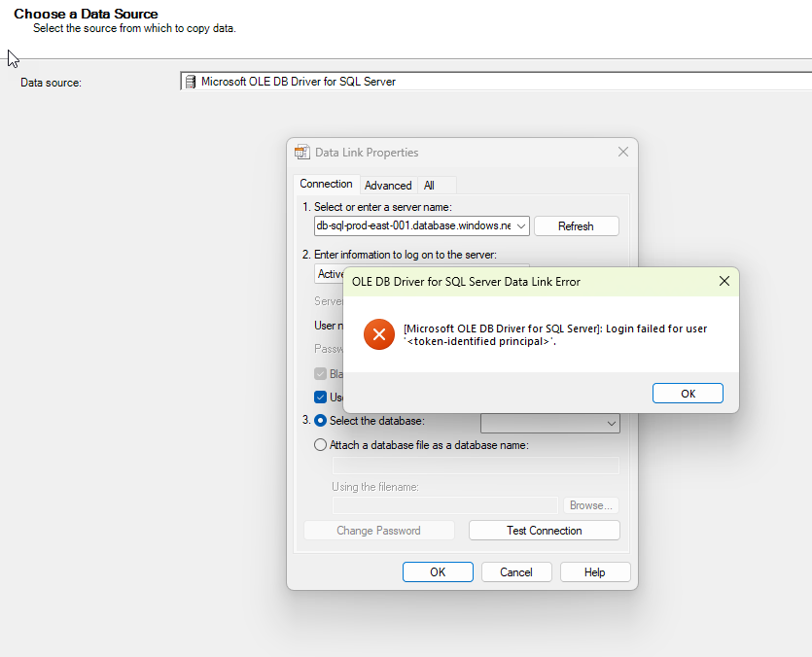Click the Change Password button
Image resolution: width=812 pixels, height=657 pixels.
click(378, 531)
